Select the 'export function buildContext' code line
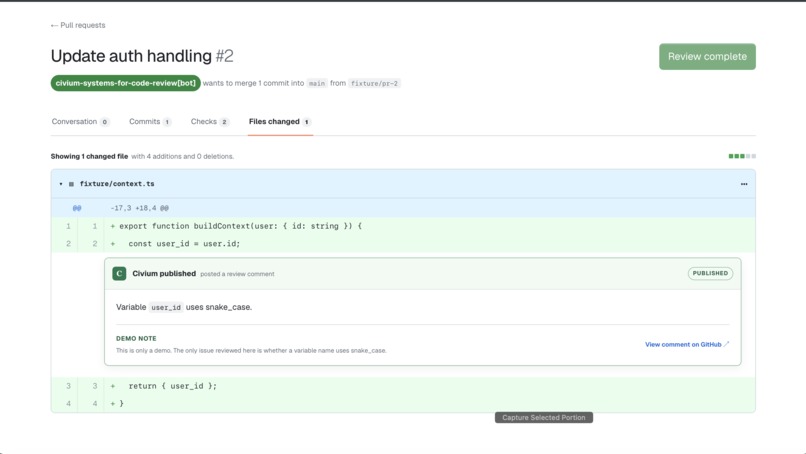The image size is (806, 454). pyautogui.click(x=403, y=226)
